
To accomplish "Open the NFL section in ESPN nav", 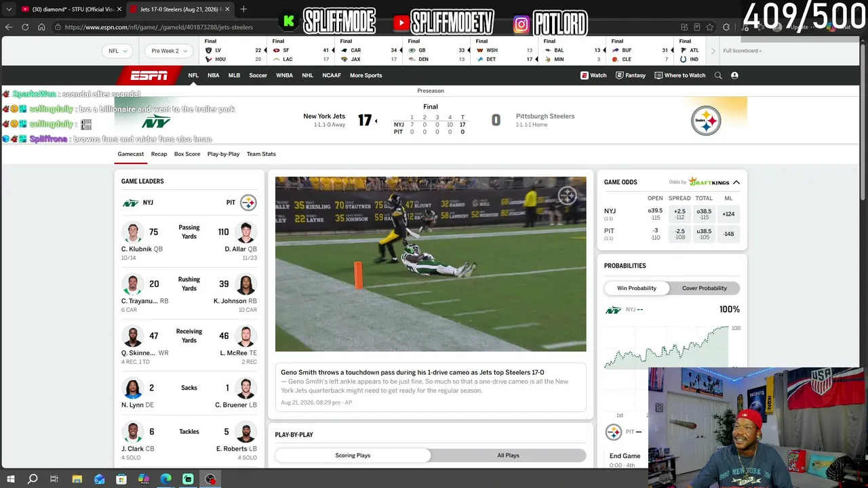I will coord(193,75).
